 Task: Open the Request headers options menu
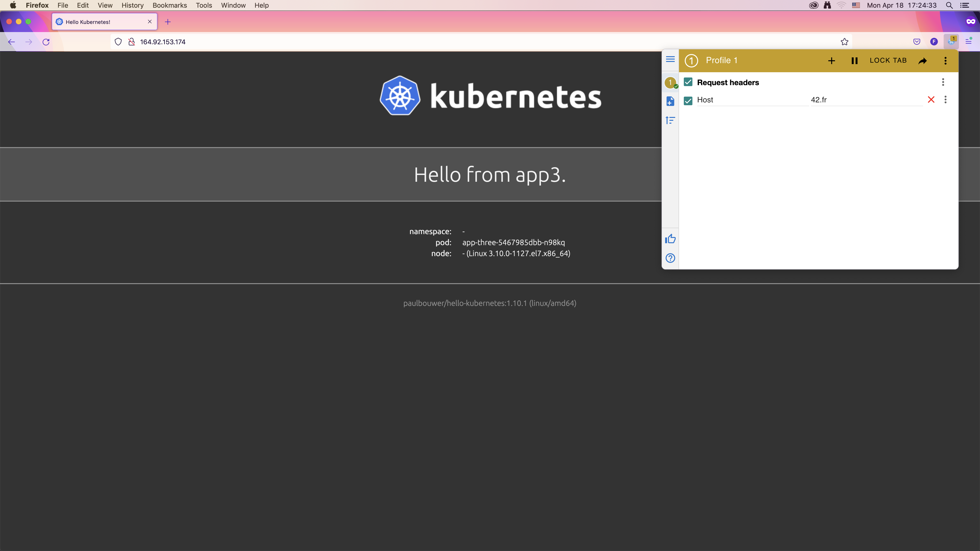[x=943, y=82]
